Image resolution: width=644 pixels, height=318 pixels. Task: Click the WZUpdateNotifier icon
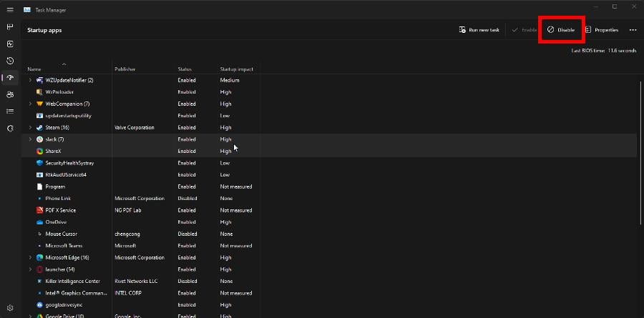click(x=39, y=80)
